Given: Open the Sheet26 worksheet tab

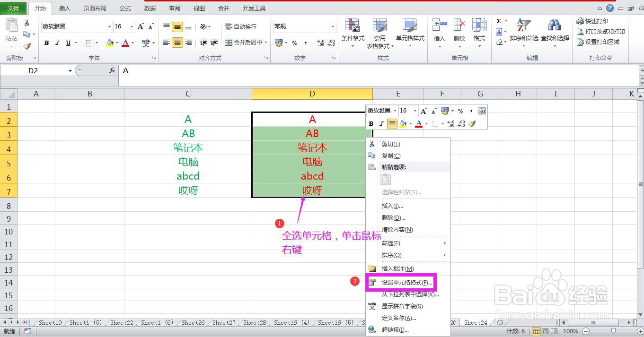Looking at the screenshot, I should [x=193, y=322].
